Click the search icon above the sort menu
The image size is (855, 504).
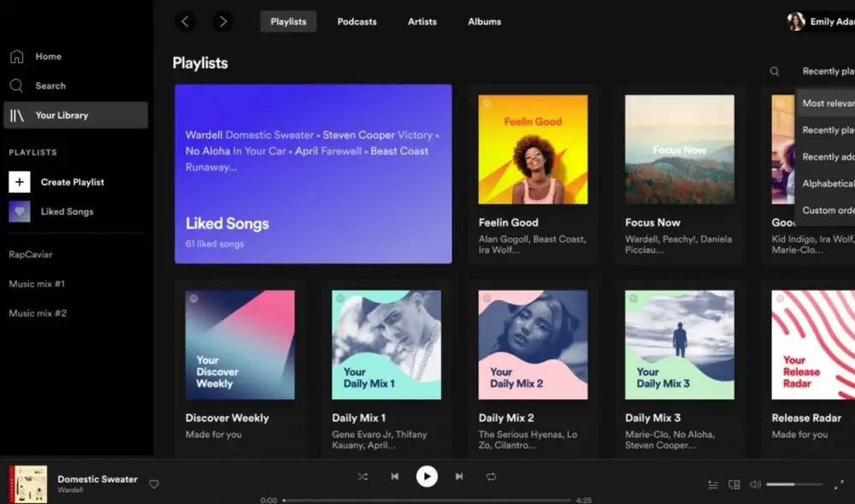pyautogui.click(x=774, y=71)
